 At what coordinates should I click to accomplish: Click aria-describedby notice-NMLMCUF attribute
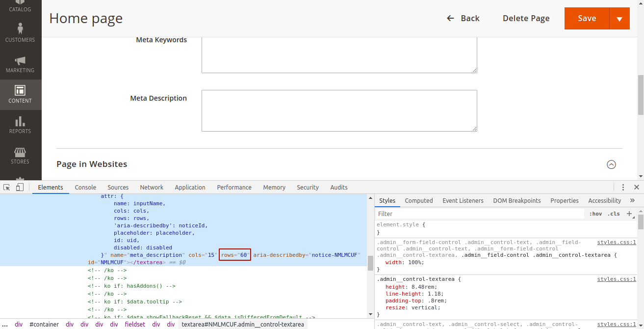[307, 255]
